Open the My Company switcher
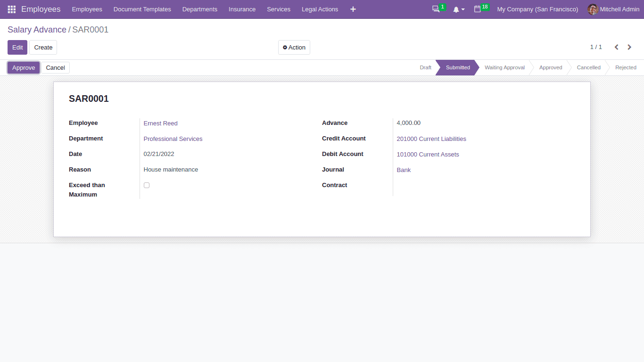 (x=537, y=9)
